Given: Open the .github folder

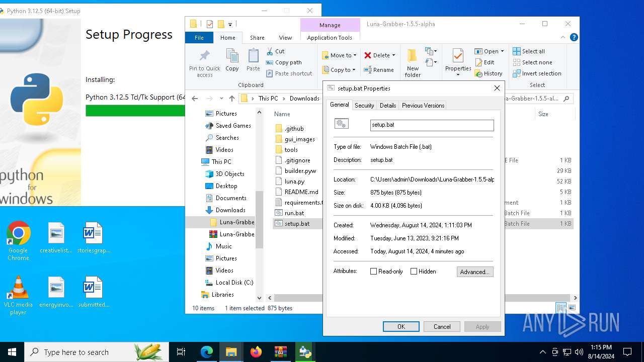Looking at the screenshot, I should point(294,129).
